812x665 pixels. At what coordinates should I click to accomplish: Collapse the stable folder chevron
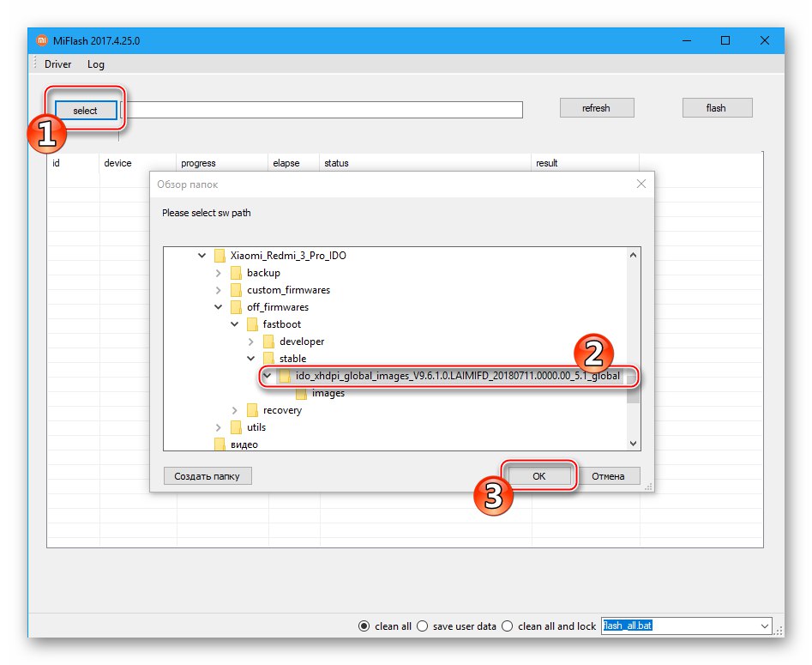(251, 359)
